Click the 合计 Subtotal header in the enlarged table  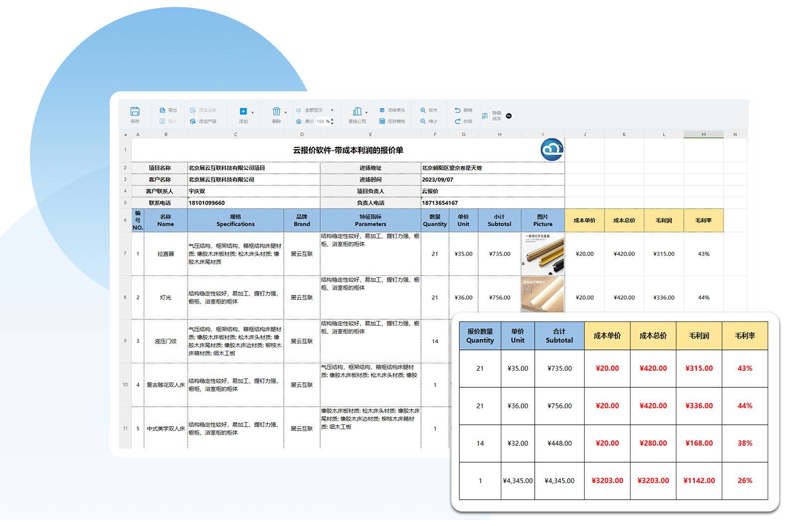click(559, 336)
